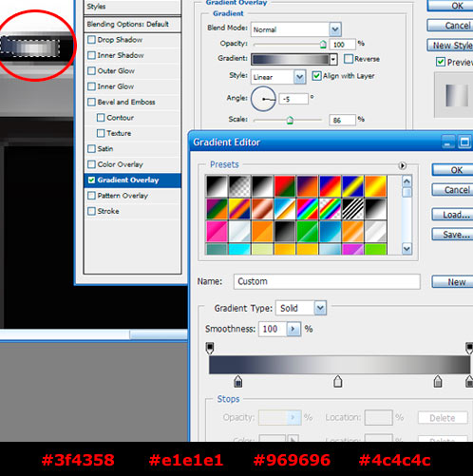473x476 pixels.
Task: Click the gradient Name text field
Action: point(327,281)
